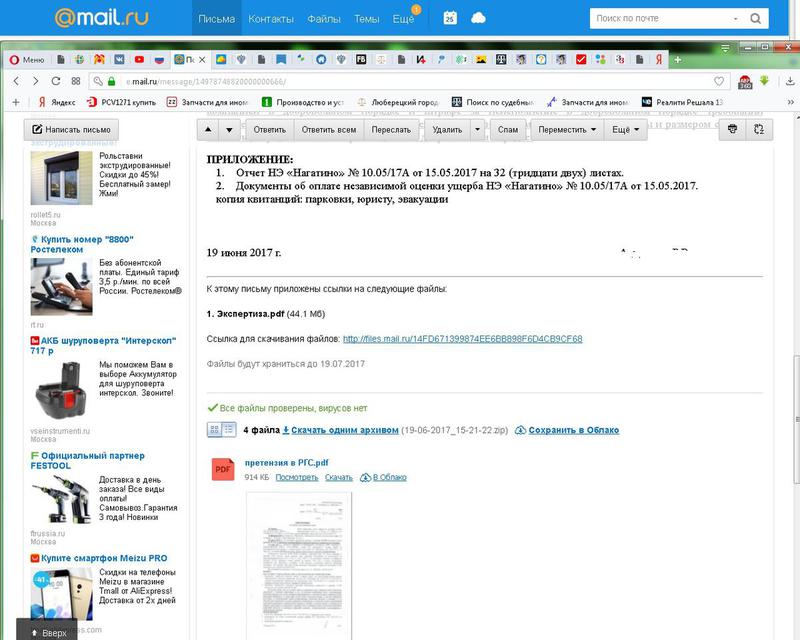Click the Удалить button
The image size is (800, 640).
447,130
